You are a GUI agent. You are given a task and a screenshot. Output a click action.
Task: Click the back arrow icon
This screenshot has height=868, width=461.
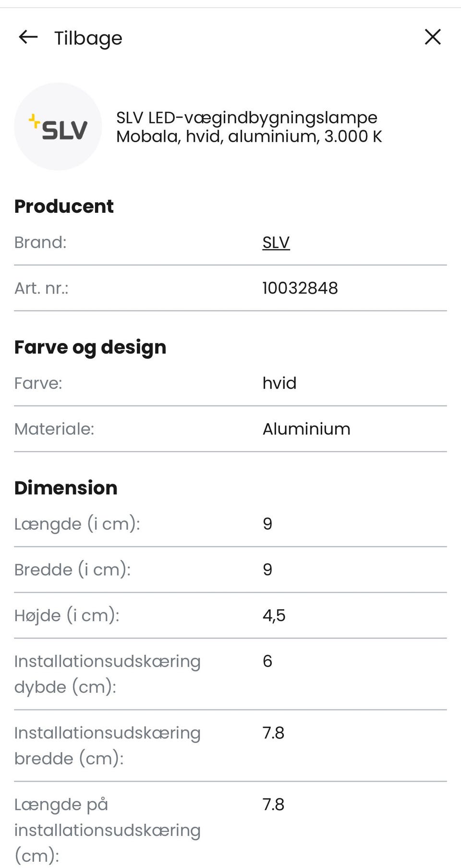[x=28, y=37]
